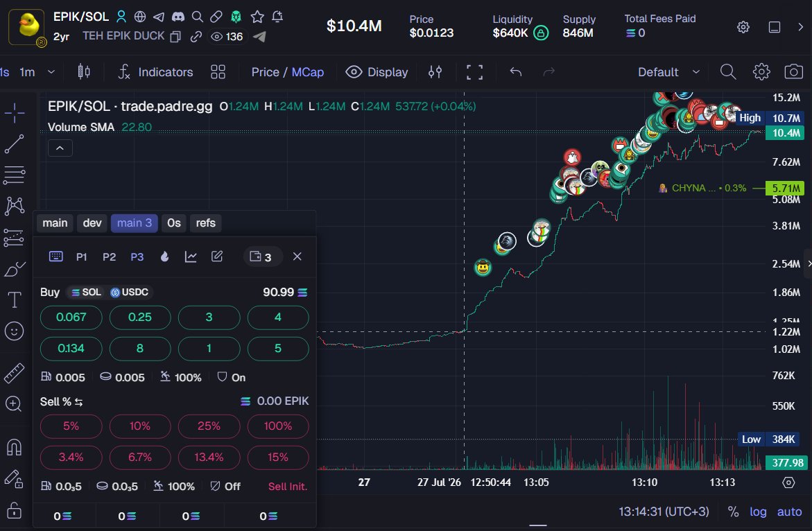Switch to the main wallet tab

tap(55, 223)
